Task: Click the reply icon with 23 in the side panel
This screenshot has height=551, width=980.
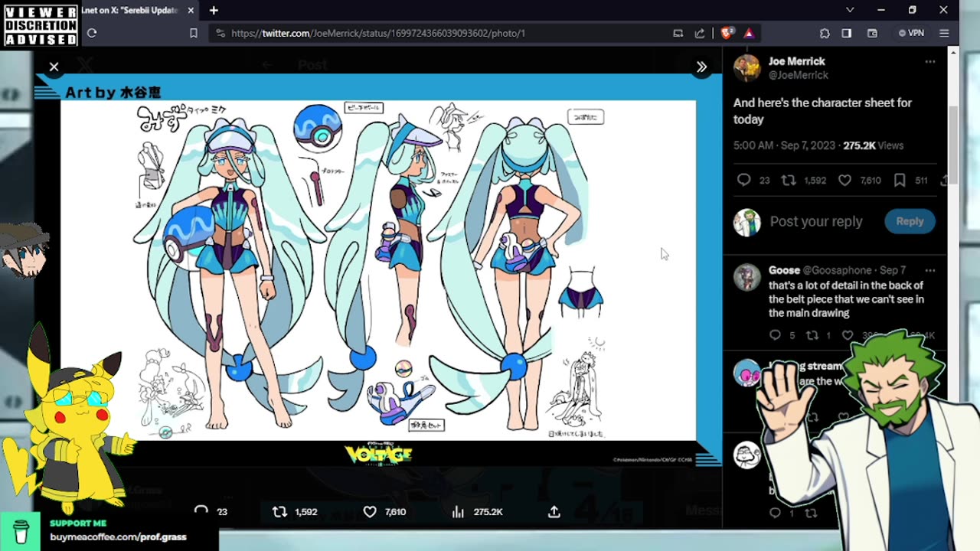Action: click(x=743, y=181)
